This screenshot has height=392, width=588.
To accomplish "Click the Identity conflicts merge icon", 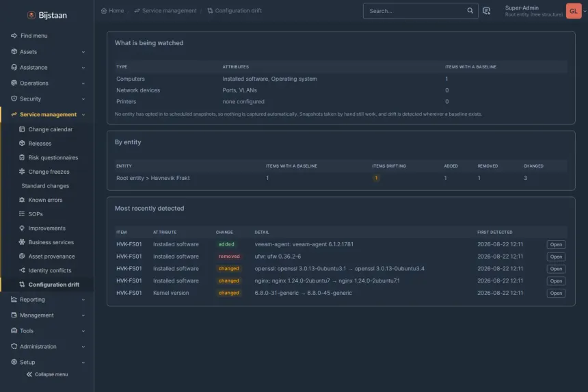I will tap(22, 270).
